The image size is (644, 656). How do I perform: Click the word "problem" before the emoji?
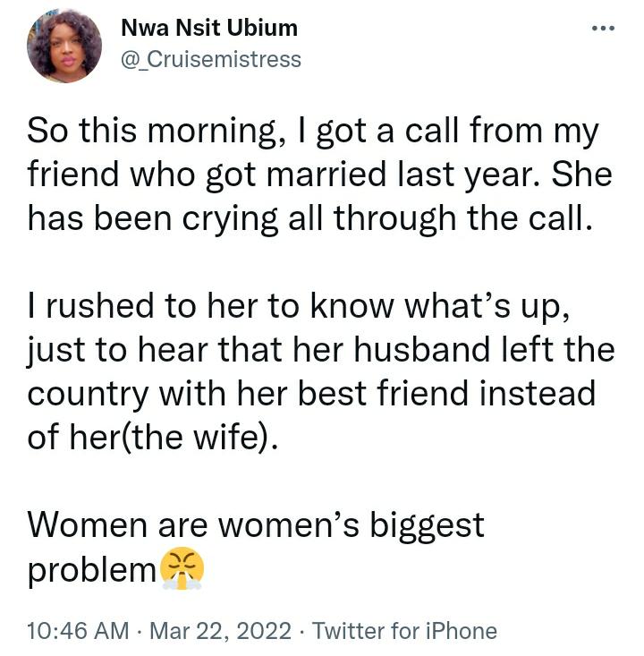tap(92, 571)
